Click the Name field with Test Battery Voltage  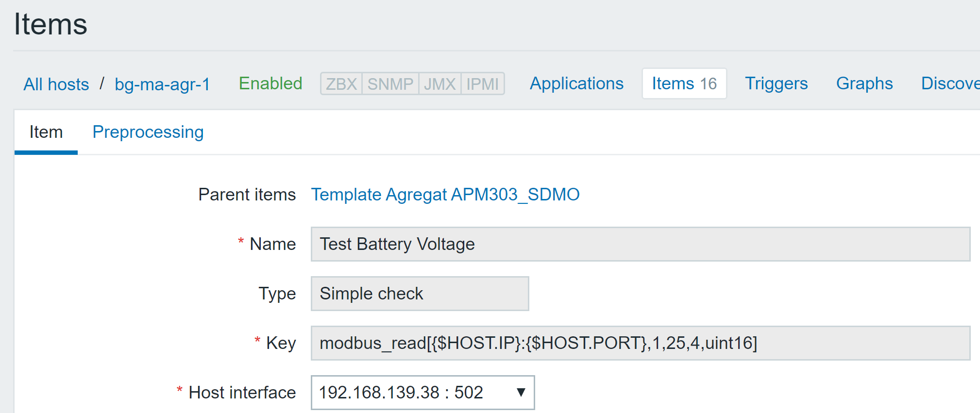[640, 244]
